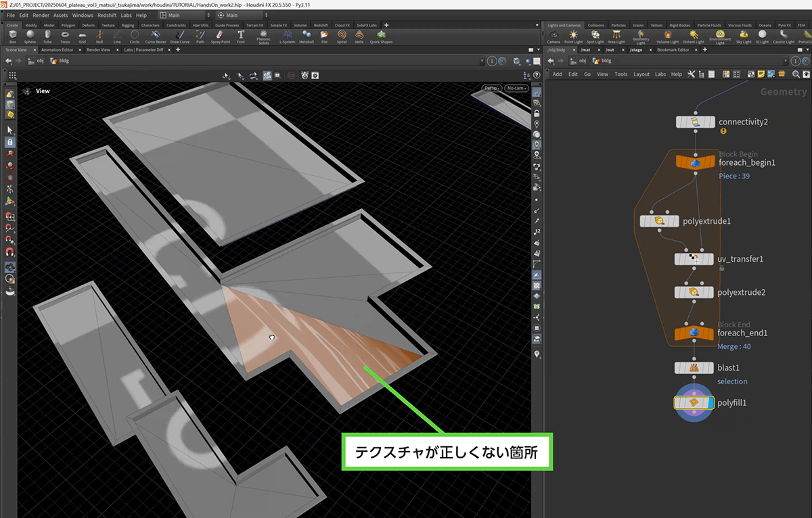The image size is (812, 518).
Task: Click the polyextrude1 node
Action: click(660, 220)
